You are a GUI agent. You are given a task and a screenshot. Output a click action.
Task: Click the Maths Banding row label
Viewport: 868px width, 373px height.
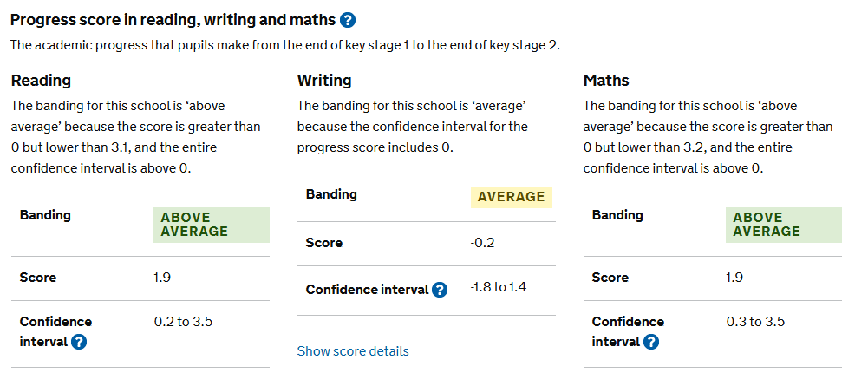click(617, 215)
